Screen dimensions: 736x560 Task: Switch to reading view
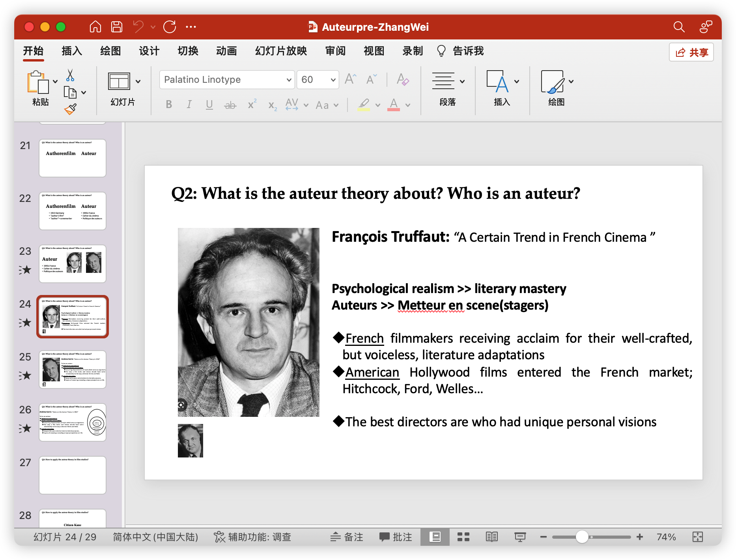[492, 537]
